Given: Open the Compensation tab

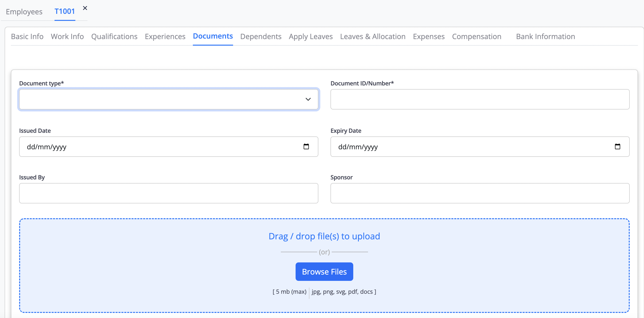Looking at the screenshot, I should coord(477,37).
